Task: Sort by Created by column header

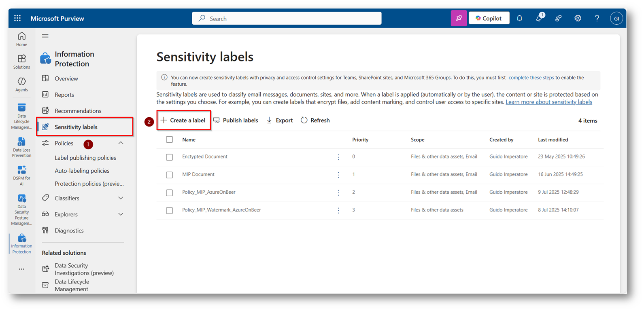Action: coord(502,140)
